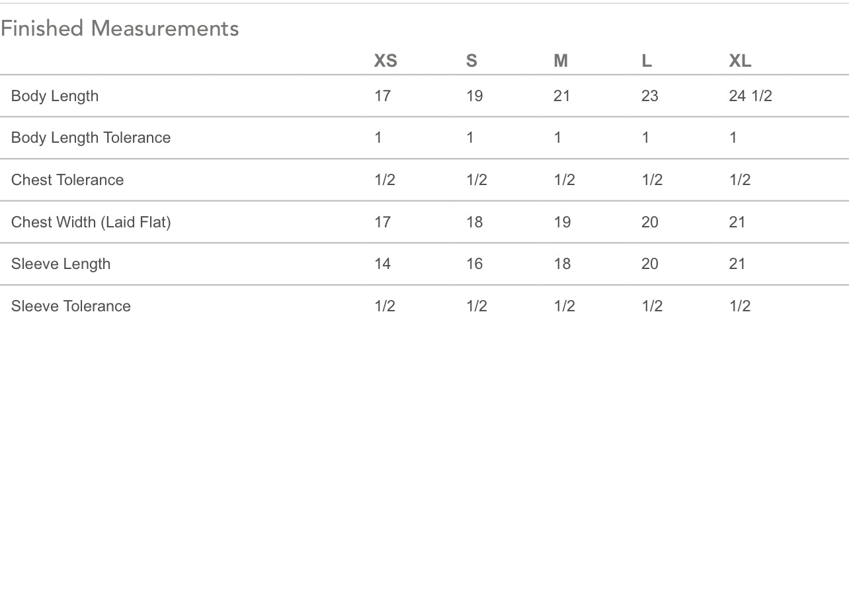Viewport: 849px width, 616px height.
Task: Select the XS column header
Action: (x=385, y=61)
